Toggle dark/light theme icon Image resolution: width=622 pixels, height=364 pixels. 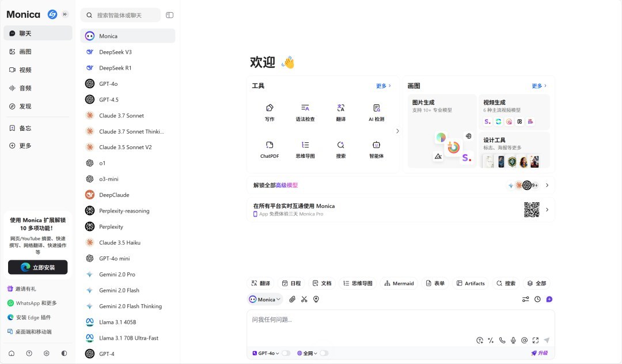(64, 353)
